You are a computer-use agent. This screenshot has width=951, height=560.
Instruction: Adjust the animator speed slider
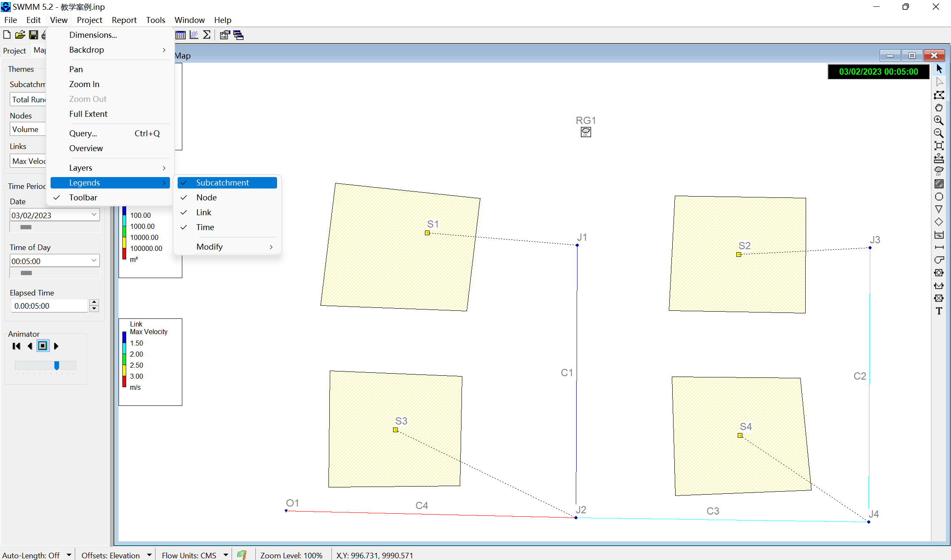coord(57,365)
